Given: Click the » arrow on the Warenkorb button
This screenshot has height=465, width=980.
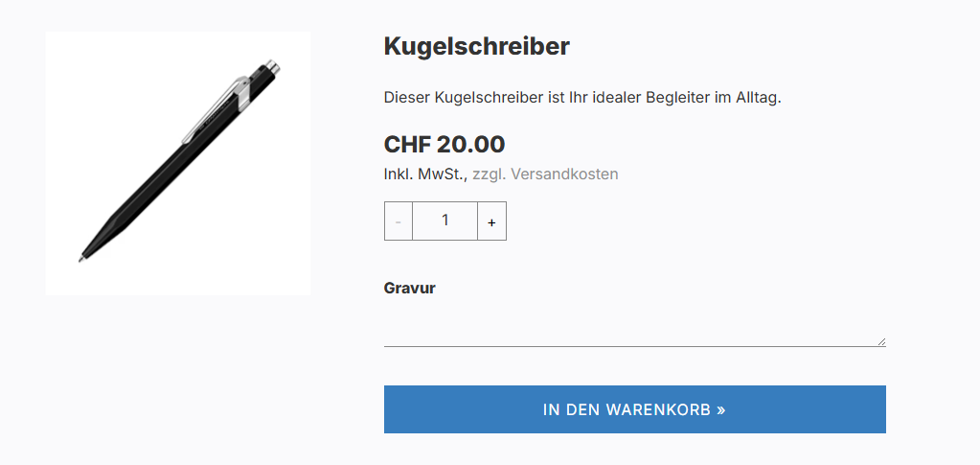Looking at the screenshot, I should (x=721, y=410).
